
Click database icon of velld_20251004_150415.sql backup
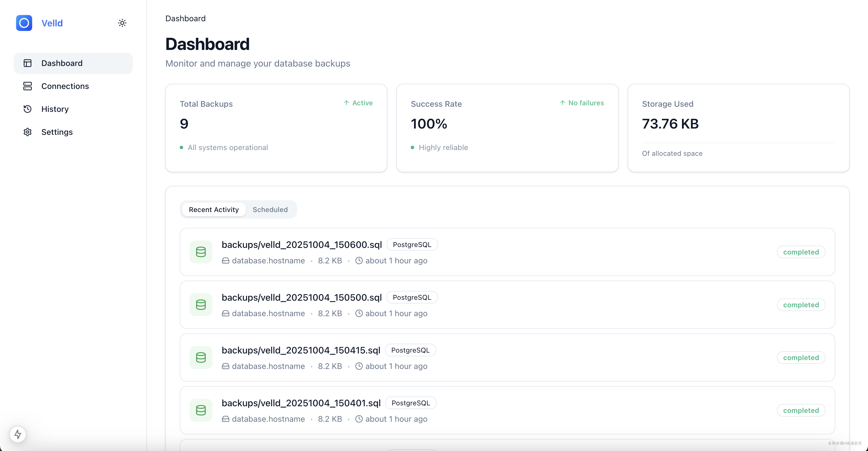201,357
